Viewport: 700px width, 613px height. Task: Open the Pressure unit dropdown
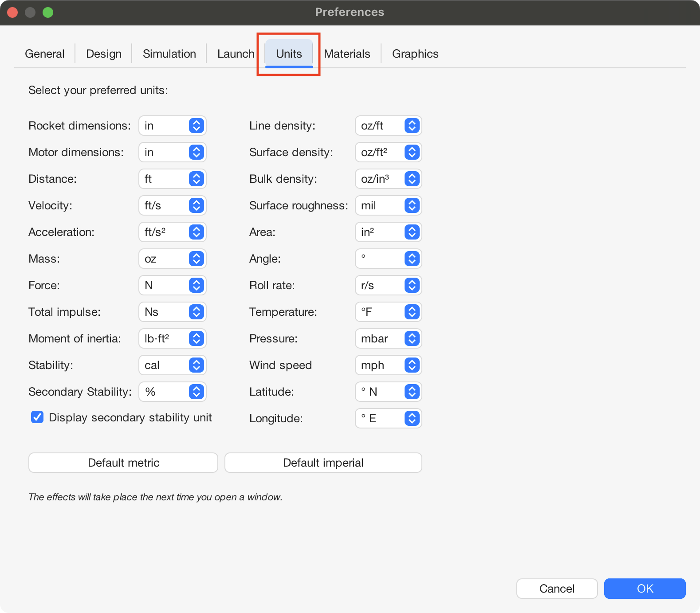(388, 339)
